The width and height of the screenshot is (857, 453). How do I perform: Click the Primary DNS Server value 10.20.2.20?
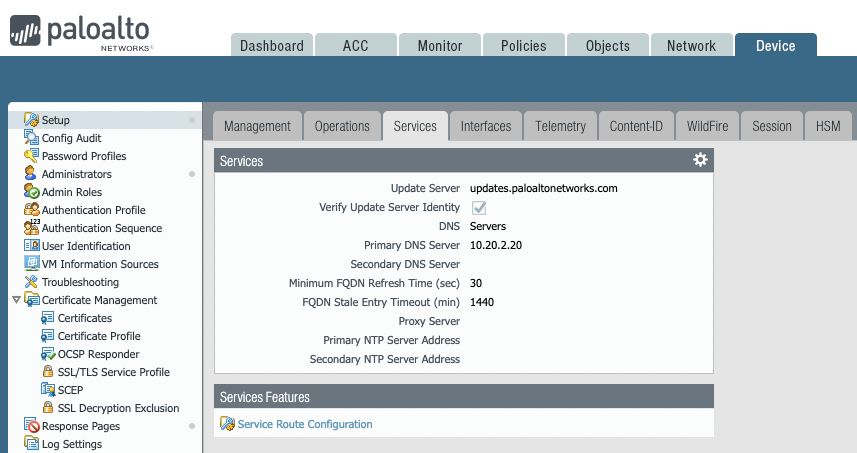(x=496, y=245)
